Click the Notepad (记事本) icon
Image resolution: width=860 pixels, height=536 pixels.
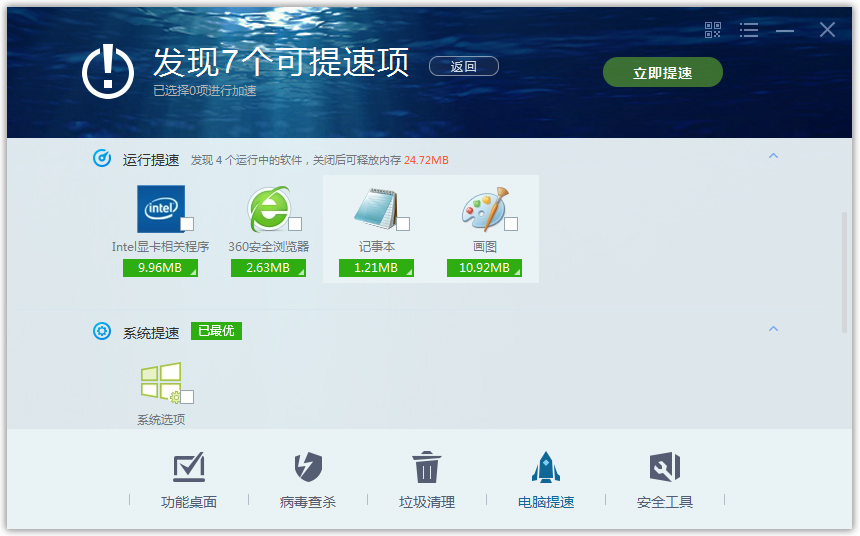point(375,208)
